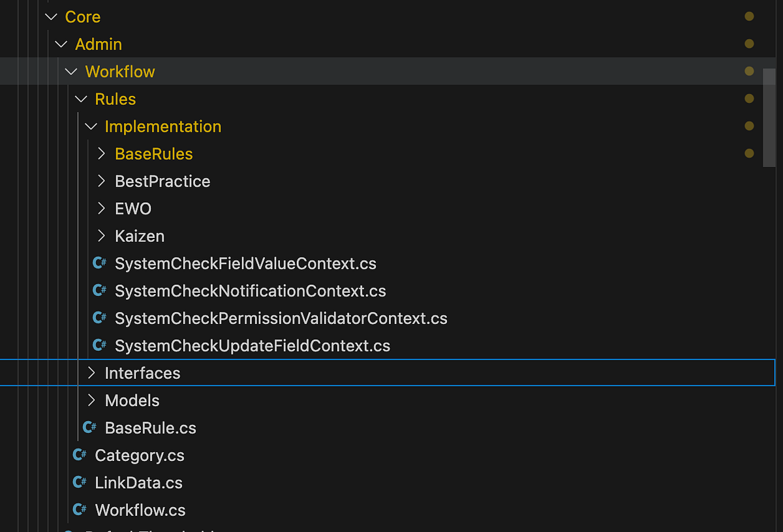Click the C# icon beside SystemCheckFieldValueContext.cs
Screen dimensions: 783x532
99,263
